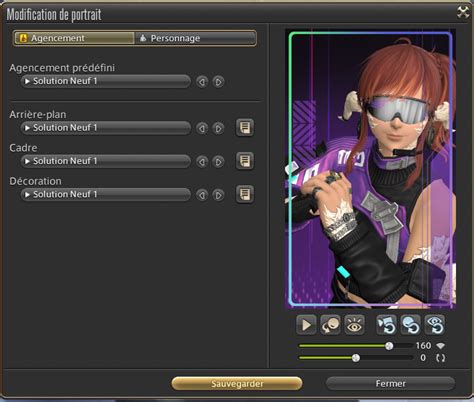
Task: Expand the Décoration dropdown
Action: (x=106, y=195)
